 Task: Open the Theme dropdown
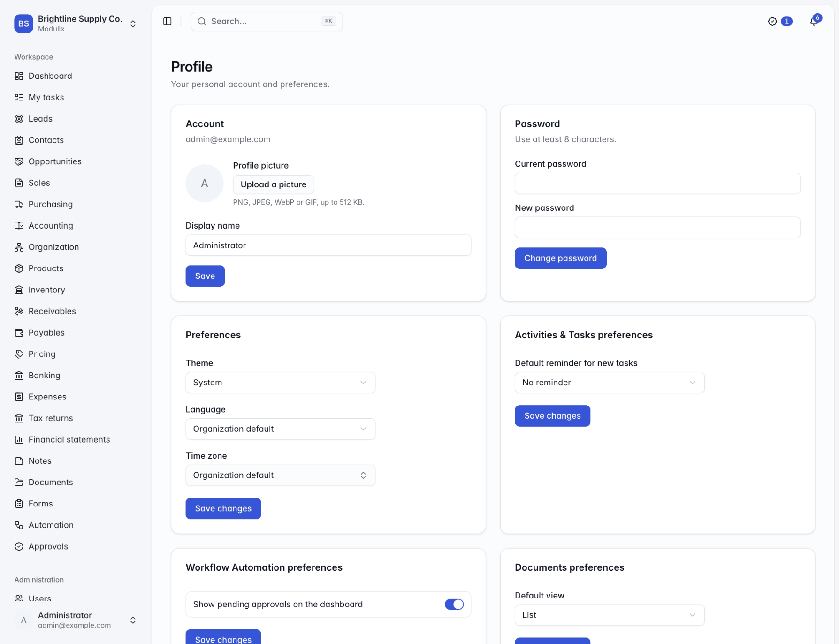click(x=280, y=383)
